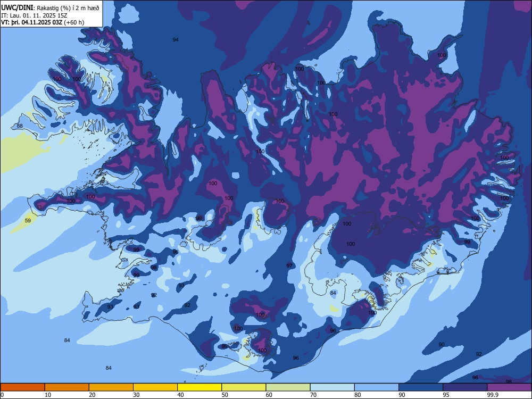Pick the 80–90% light blue legend swatch
Image resolution: width=532 pixels, height=399 pixels.
377,387
